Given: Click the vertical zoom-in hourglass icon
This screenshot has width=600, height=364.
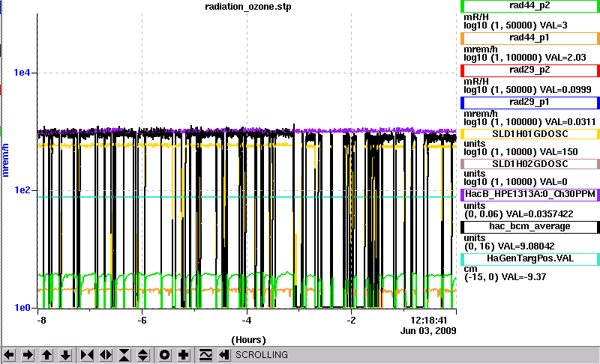Looking at the screenshot, I should tap(124, 355).
